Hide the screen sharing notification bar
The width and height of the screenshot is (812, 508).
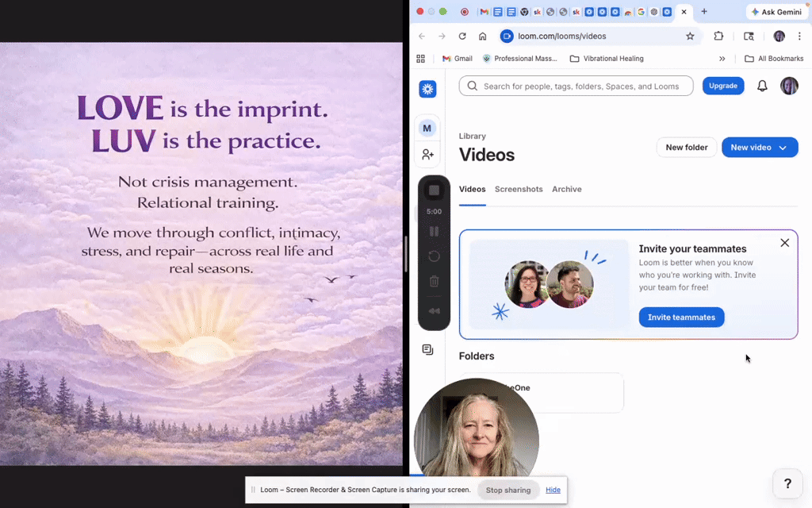click(553, 490)
